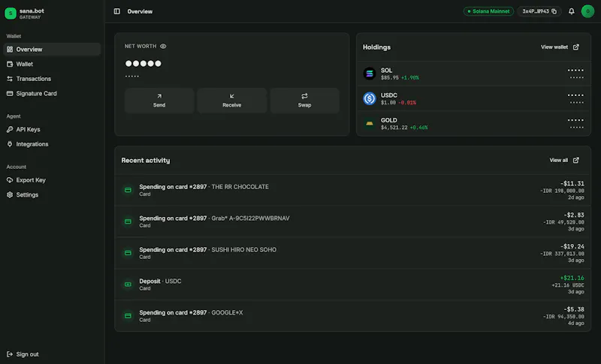Open Integrations page

tap(52, 144)
